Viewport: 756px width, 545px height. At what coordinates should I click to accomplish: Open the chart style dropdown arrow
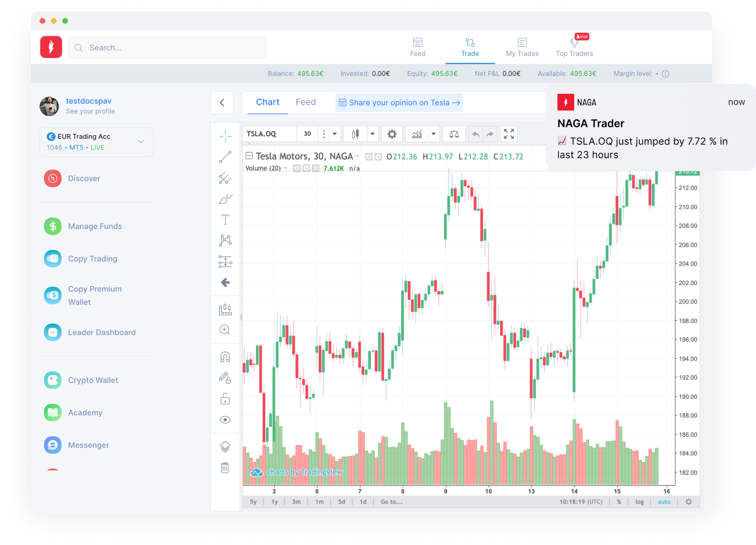click(x=372, y=134)
